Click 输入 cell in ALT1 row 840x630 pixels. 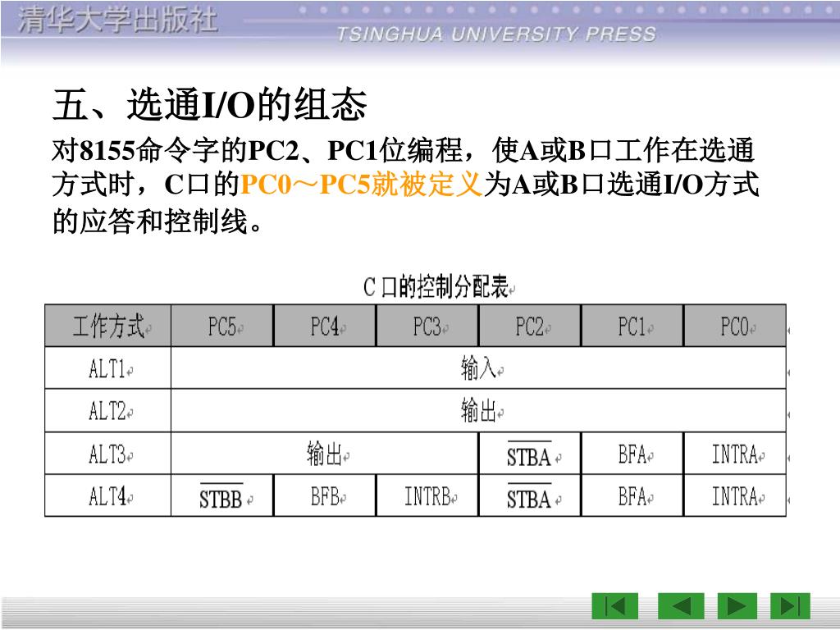(x=478, y=368)
